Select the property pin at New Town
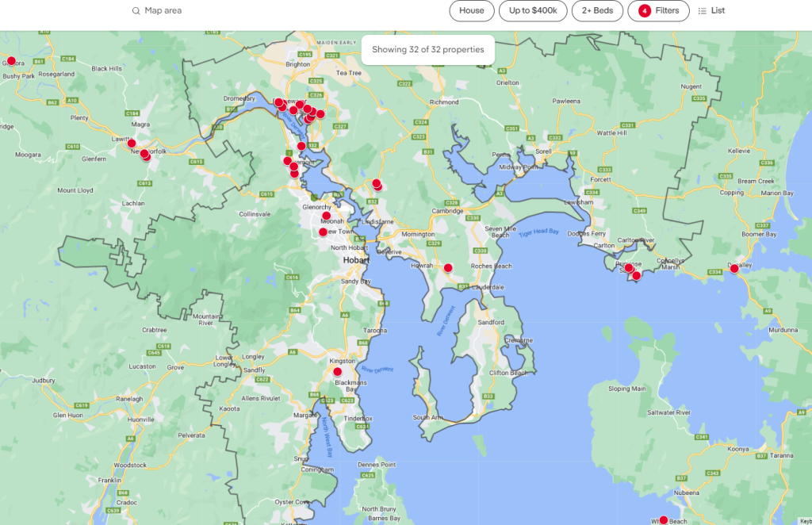This screenshot has width=812, height=525. (323, 232)
